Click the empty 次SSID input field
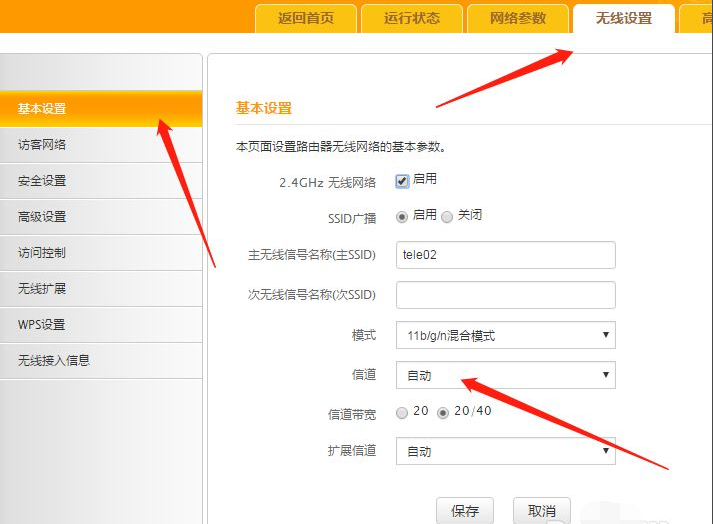 coord(506,295)
